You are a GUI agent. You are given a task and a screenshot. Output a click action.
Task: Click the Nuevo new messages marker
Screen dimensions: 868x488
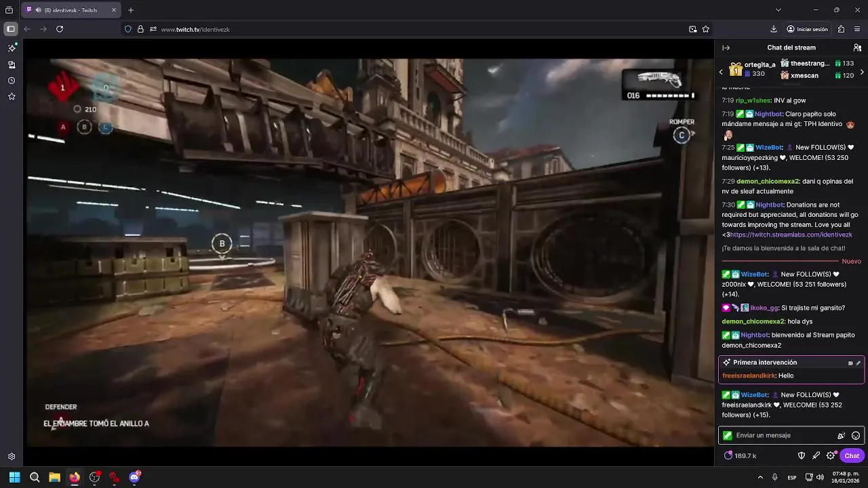[851, 262]
